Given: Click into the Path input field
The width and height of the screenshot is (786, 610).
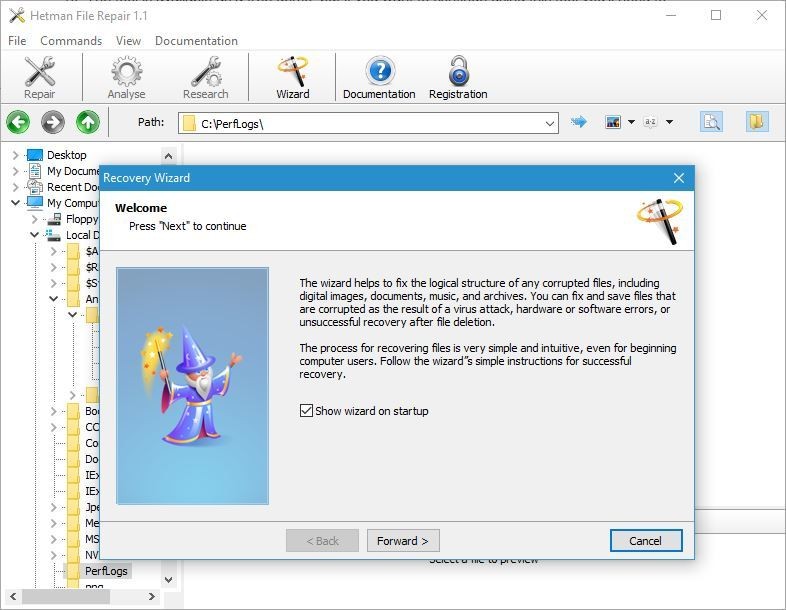Looking at the screenshot, I should coord(368,123).
